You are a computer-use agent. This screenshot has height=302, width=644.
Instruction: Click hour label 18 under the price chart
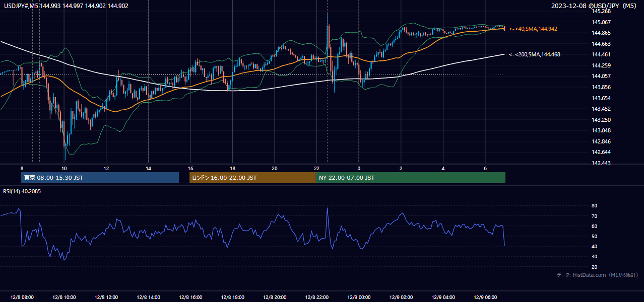click(x=232, y=168)
